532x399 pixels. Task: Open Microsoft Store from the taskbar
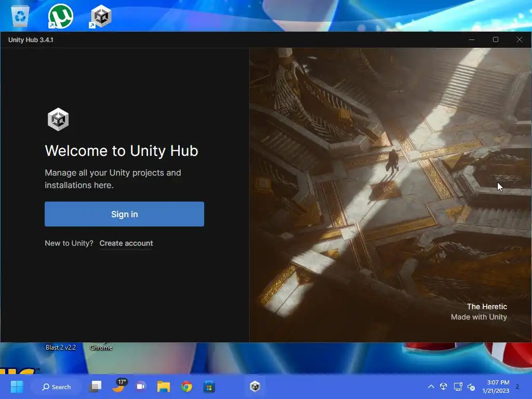point(209,387)
